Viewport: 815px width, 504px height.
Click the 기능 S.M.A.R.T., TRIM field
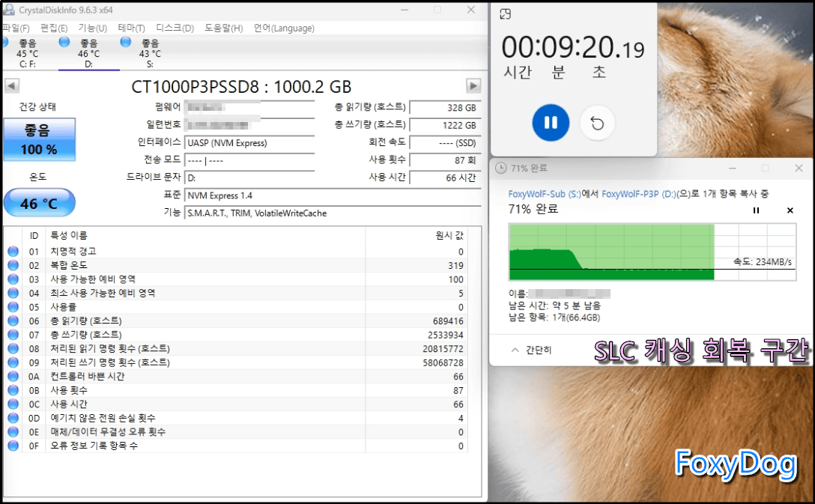pos(333,213)
